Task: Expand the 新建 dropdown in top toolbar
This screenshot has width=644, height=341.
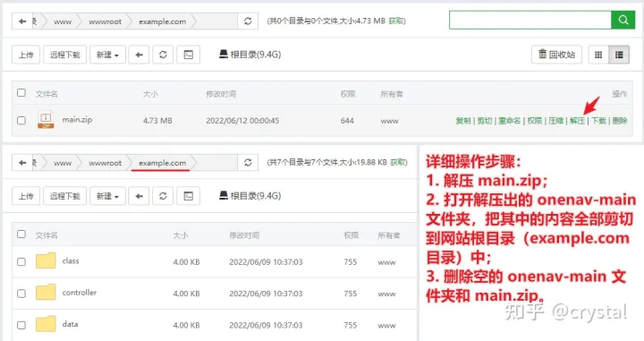Action: coord(107,55)
